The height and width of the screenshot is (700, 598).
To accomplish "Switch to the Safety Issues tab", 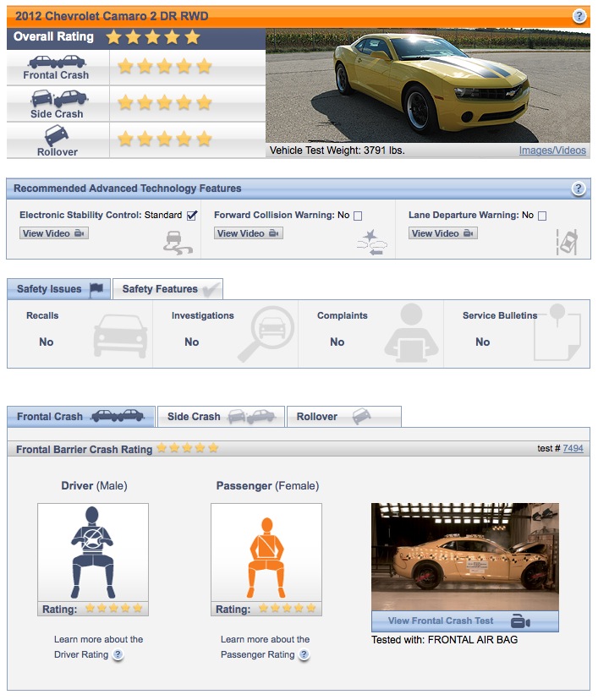I will 58,289.
